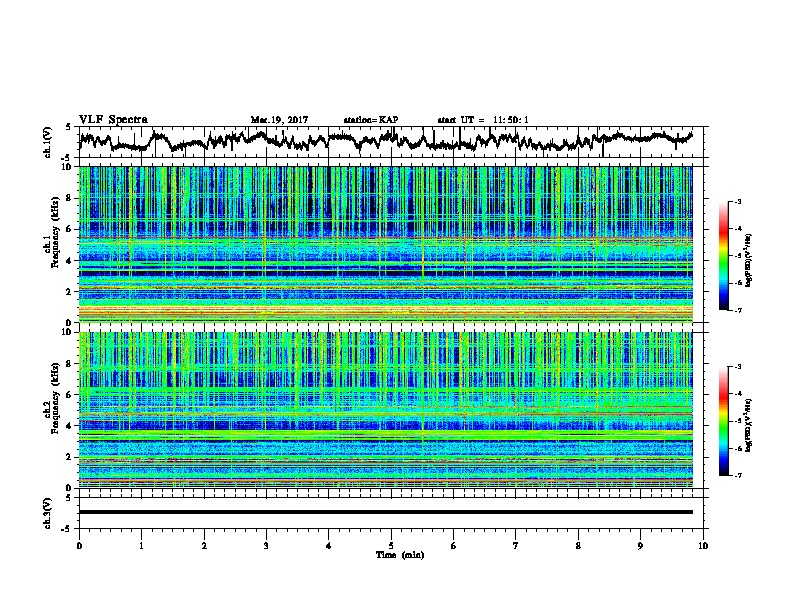Screen dimensions: 792x612
Task: Click the lower color bar's log(PSD) label
Action: click(x=749, y=425)
